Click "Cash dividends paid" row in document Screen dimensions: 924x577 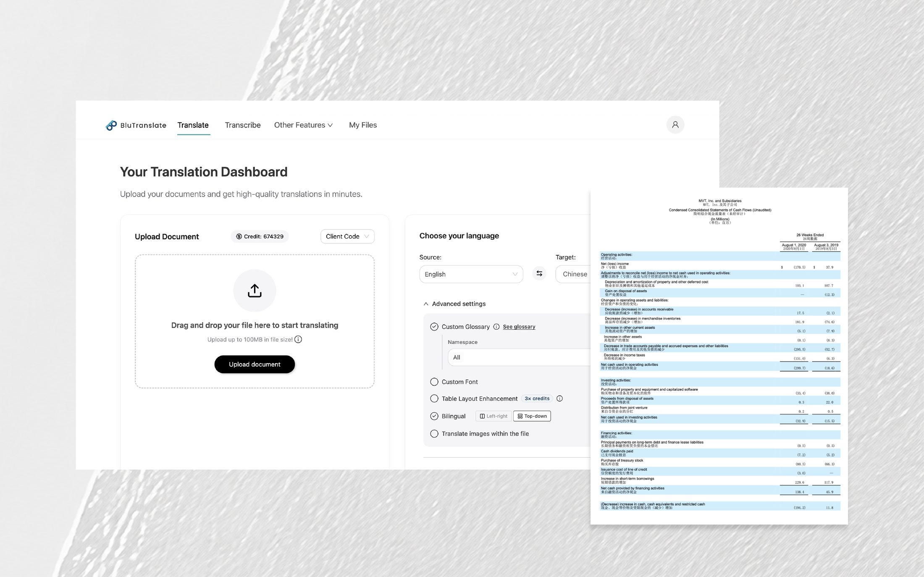(720, 453)
